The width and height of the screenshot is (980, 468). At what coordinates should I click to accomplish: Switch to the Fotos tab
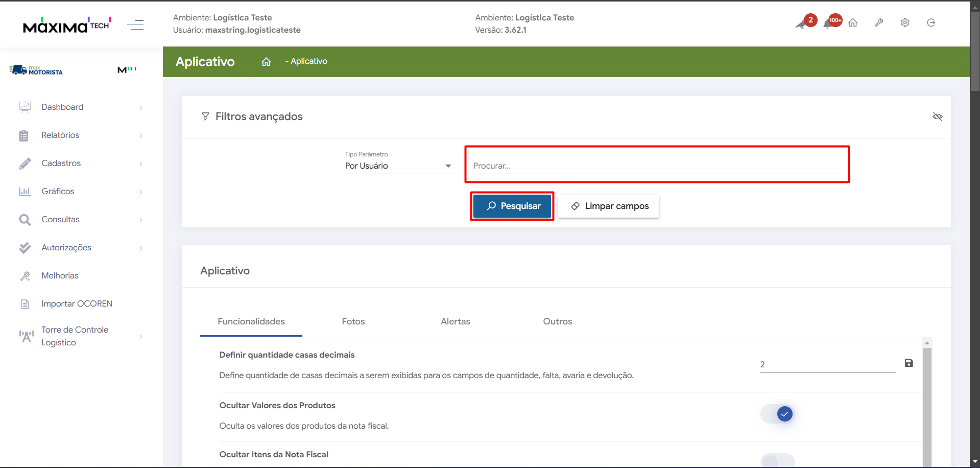click(x=353, y=322)
